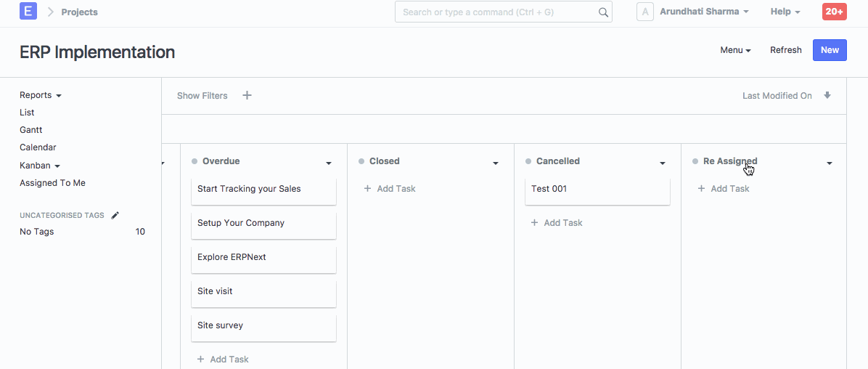This screenshot has width=868, height=369.
Task: Open the Menu dropdown
Action: 735,50
